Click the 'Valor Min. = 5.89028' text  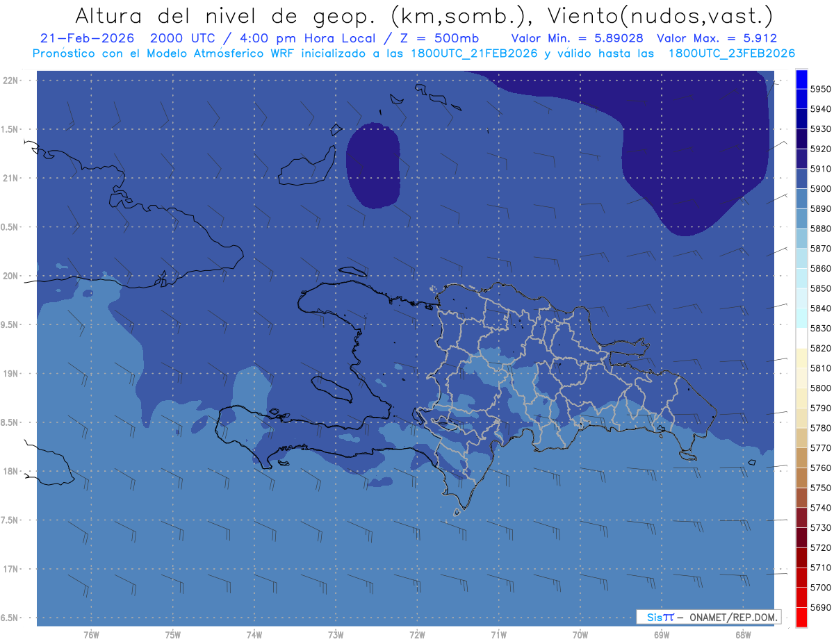[577, 38]
